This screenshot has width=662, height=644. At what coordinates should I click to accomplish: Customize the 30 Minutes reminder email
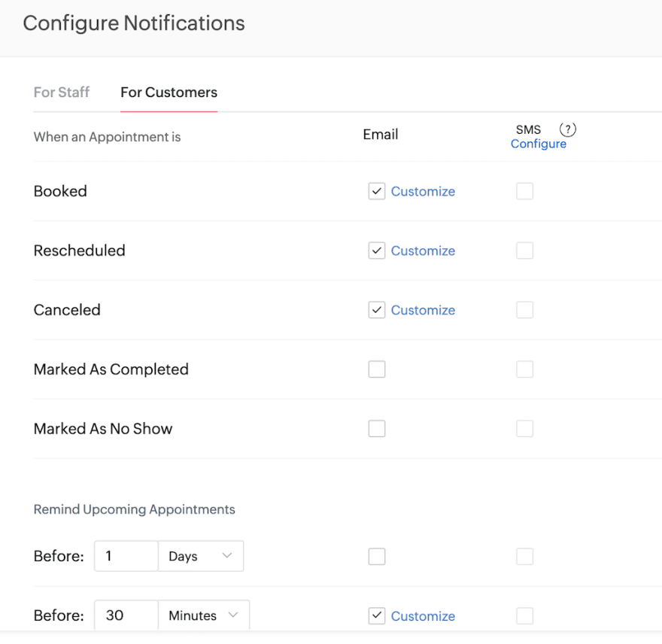pyautogui.click(x=423, y=615)
